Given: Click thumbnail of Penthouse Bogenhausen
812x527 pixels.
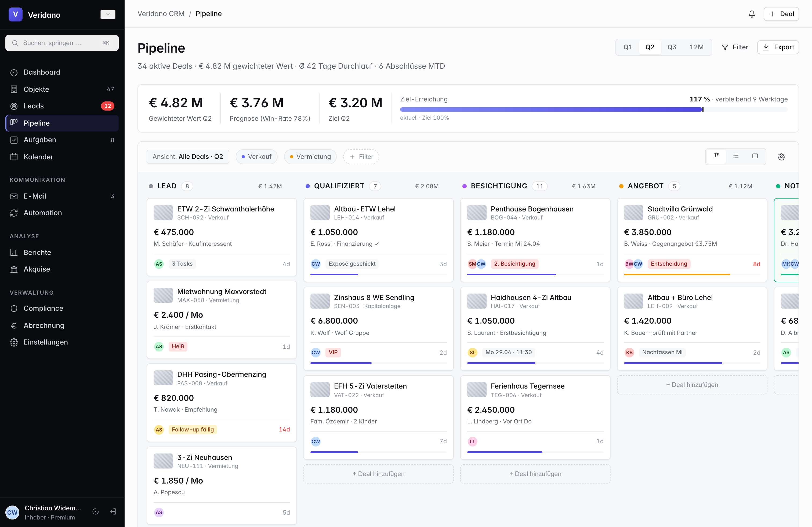Looking at the screenshot, I should point(476,212).
